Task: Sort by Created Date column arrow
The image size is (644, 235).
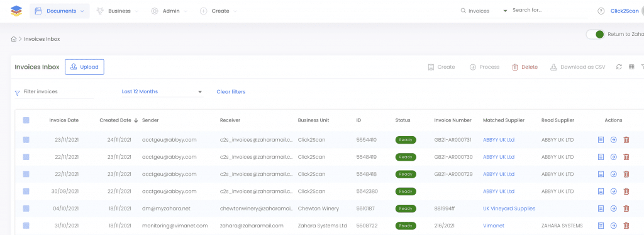Action: 136,120
